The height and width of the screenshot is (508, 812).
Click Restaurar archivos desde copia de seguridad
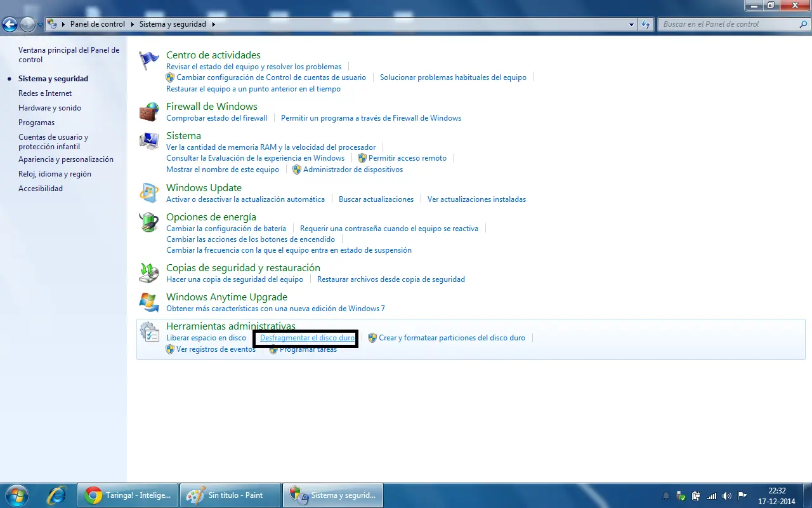(391, 279)
